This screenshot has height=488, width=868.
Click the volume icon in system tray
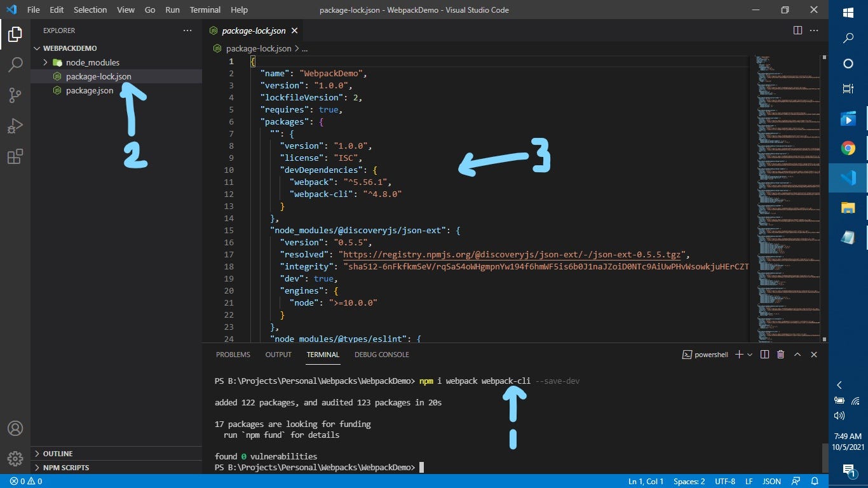[839, 416]
